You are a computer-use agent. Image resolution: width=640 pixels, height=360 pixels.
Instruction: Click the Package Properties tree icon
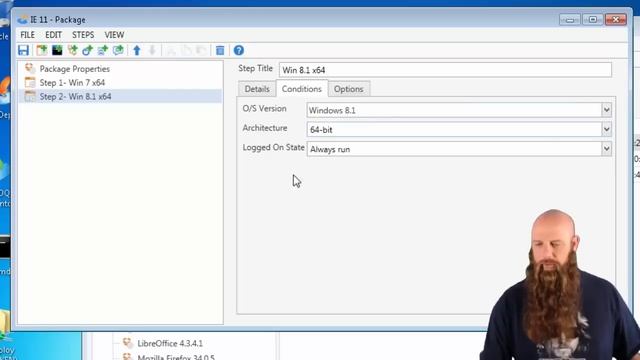30,68
